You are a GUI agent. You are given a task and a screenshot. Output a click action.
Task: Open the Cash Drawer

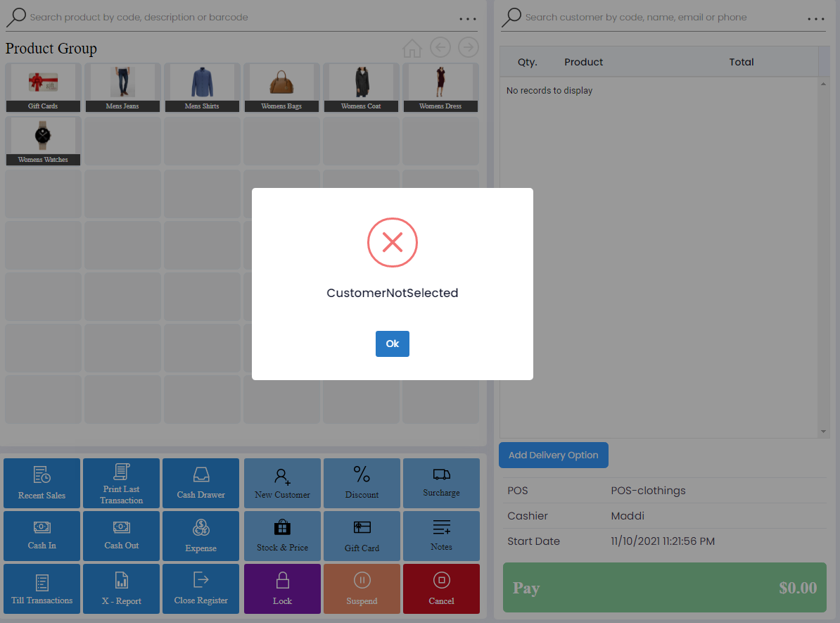pyautogui.click(x=201, y=483)
